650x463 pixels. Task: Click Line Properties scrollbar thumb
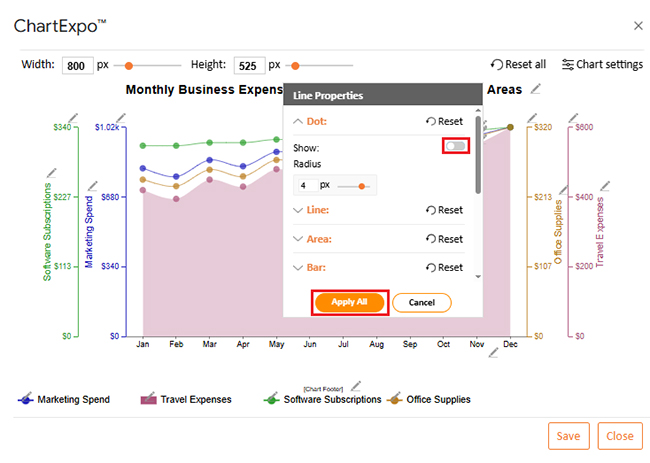coord(478,155)
